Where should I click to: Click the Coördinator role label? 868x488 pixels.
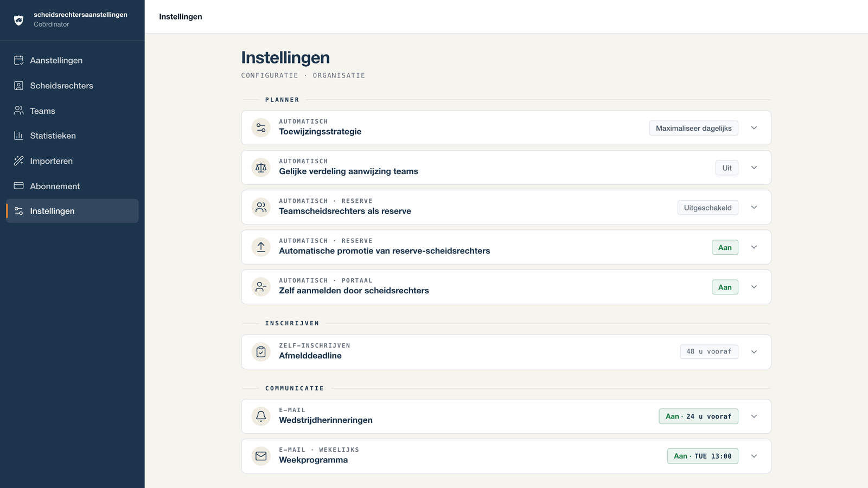[x=51, y=24]
